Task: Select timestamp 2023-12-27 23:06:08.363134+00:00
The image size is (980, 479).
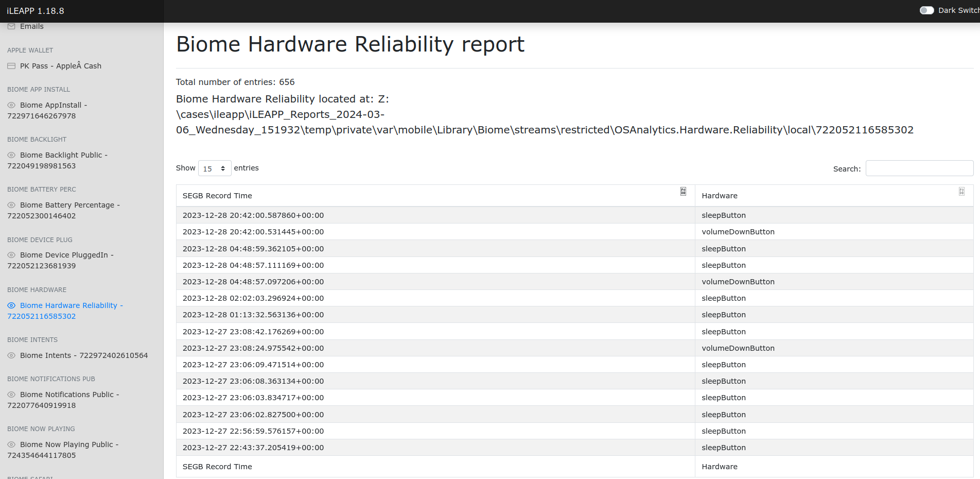Action: 253,381
